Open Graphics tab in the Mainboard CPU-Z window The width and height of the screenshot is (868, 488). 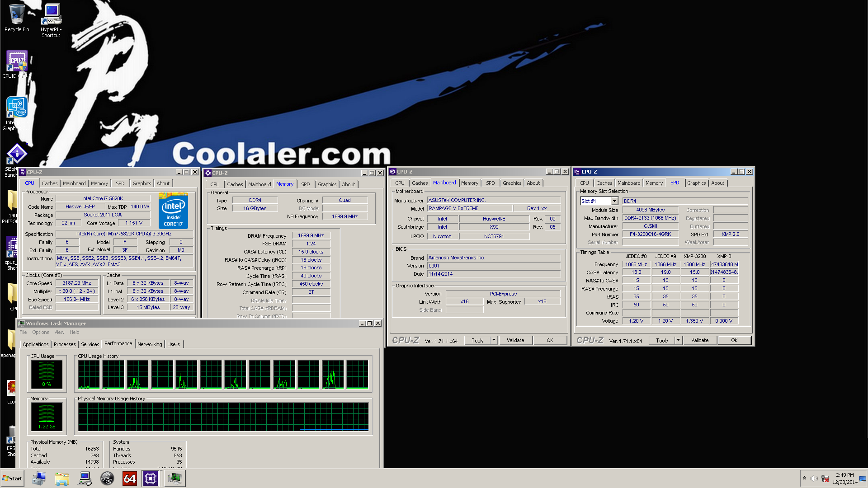512,183
